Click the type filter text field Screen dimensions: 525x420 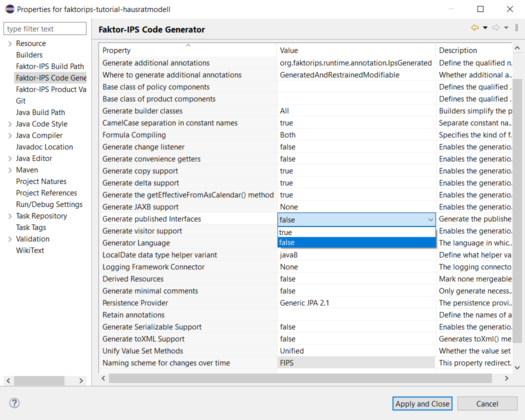45,29
